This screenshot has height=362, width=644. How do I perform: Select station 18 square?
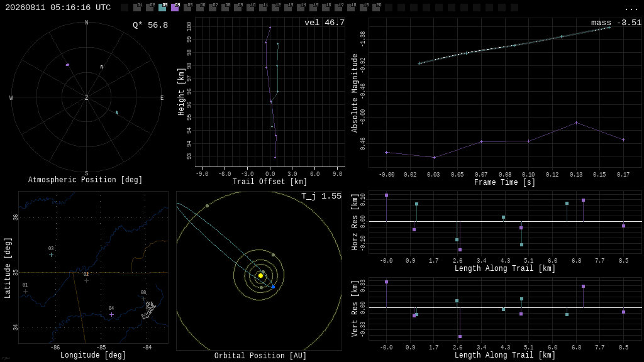[351, 8]
